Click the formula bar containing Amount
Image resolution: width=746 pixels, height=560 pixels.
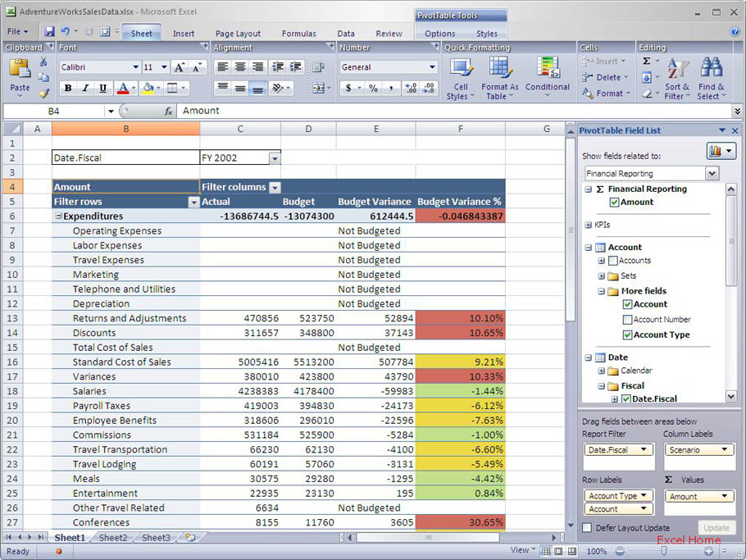click(454, 111)
